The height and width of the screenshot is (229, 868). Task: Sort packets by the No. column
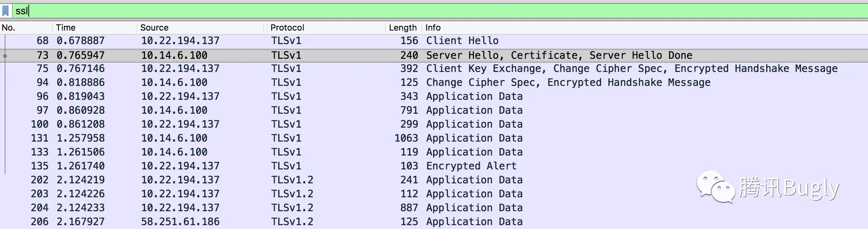tap(26, 27)
